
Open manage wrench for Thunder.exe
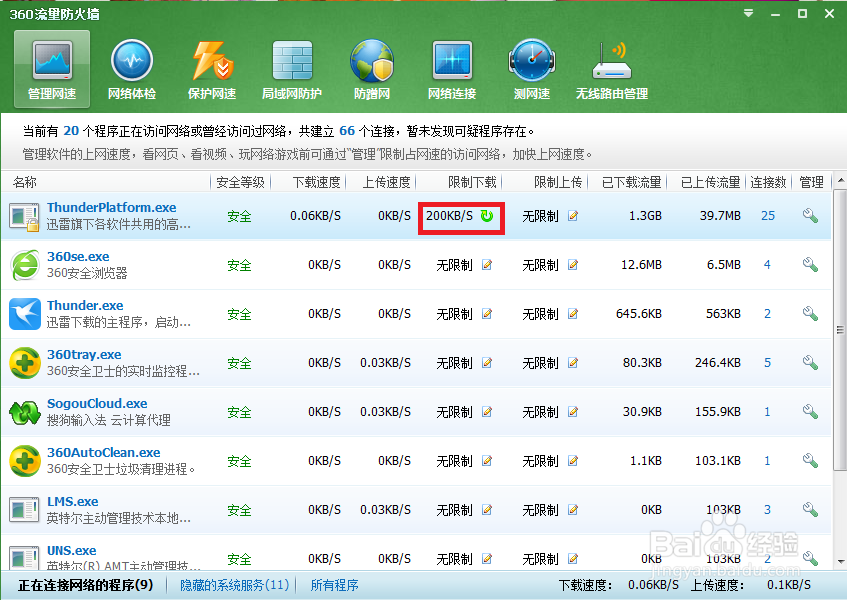(x=810, y=314)
